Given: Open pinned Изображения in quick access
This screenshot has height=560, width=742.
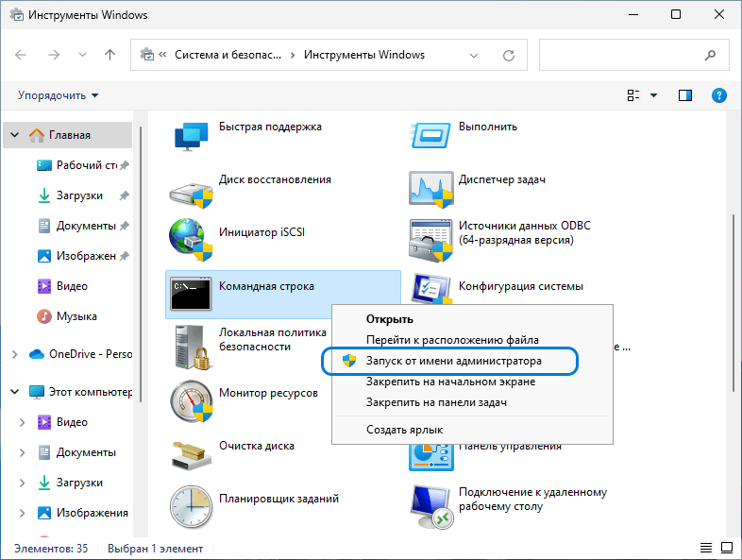Looking at the screenshot, I should [83, 256].
